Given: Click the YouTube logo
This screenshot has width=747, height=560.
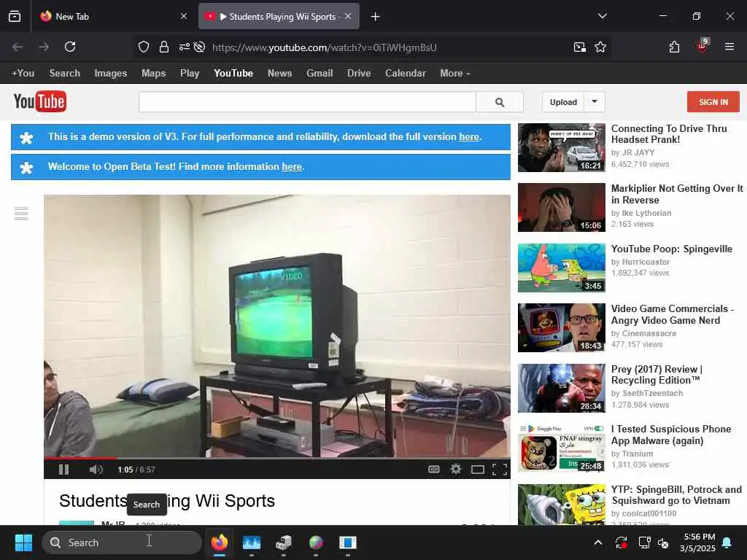Looking at the screenshot, I should [40, 101].
